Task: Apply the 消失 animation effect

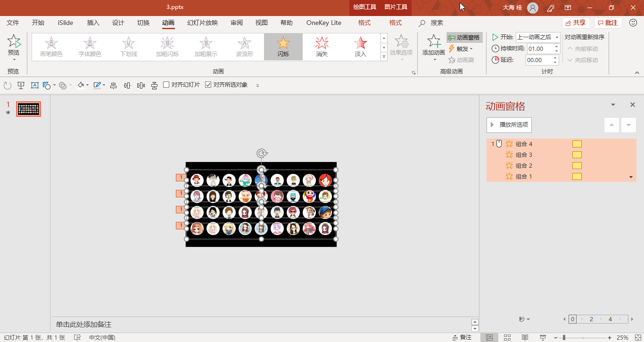Action: pyautogui.click(x=322, y=46)
